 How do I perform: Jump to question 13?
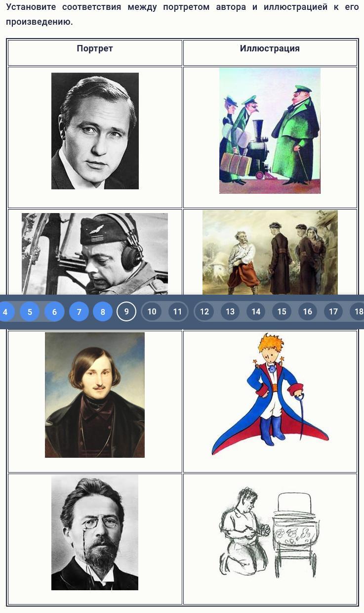230,311
